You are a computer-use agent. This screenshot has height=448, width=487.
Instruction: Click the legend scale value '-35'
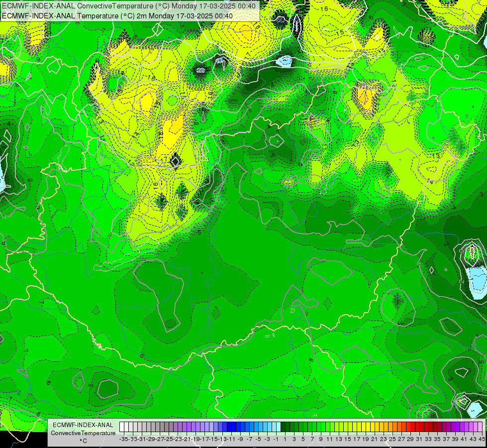(123, 439)
